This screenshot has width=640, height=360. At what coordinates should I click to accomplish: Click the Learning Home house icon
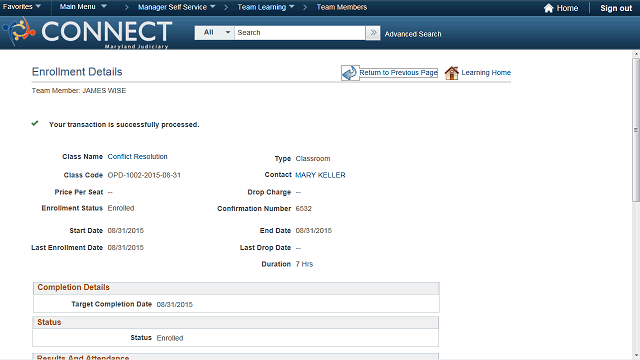coord(451,73)
